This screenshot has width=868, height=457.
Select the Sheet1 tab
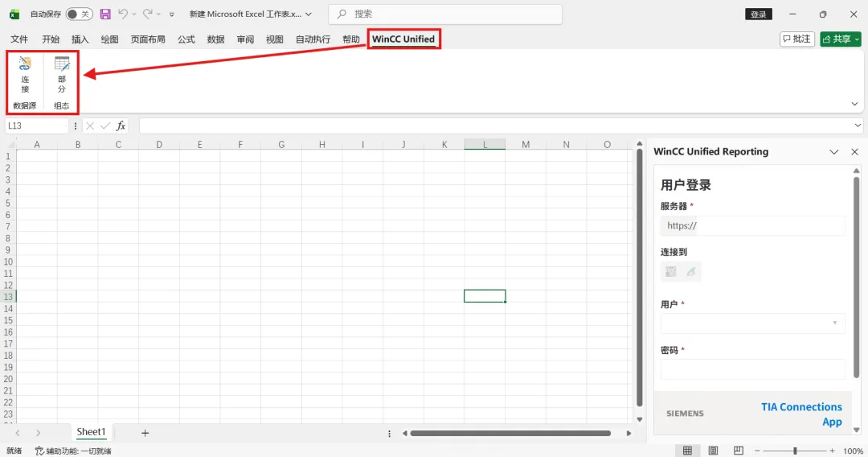91,432
